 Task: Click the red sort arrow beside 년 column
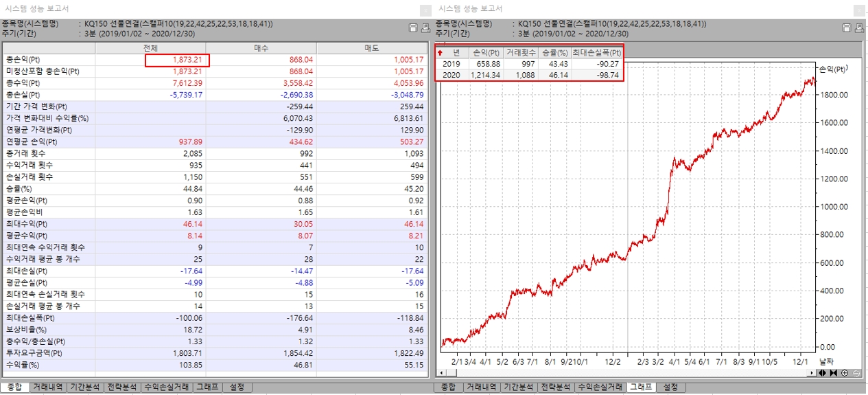[440, 52]
